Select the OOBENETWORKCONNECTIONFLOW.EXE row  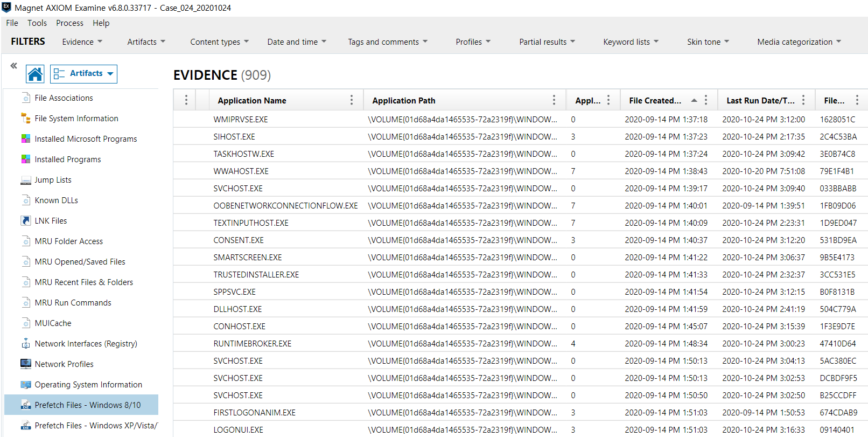tap(520, 205)
